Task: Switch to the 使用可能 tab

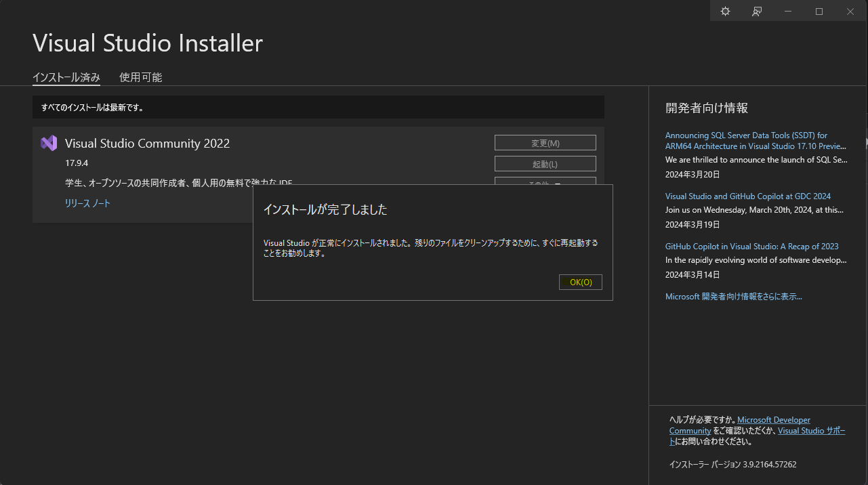Action: point(140,77)
